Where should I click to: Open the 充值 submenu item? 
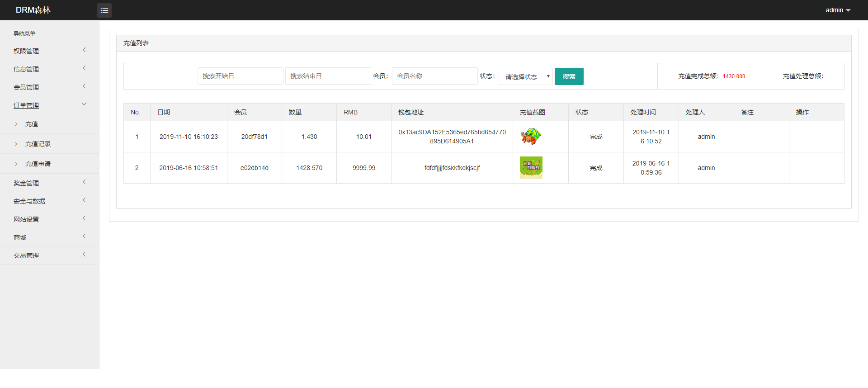coord(32,124)
